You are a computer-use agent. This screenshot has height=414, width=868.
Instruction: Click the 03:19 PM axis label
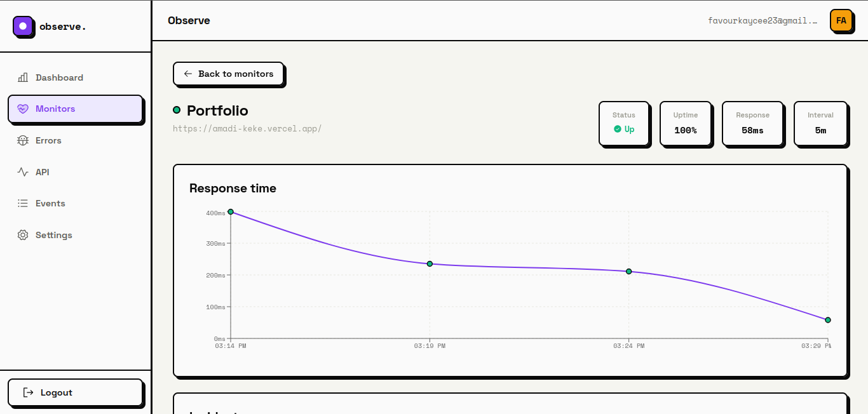point(430,346)
